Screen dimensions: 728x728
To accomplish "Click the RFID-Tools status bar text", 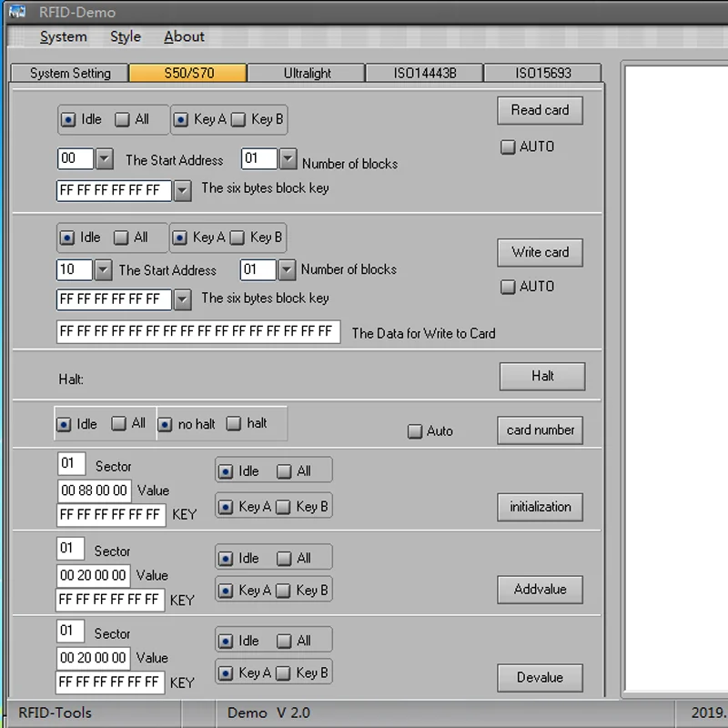I will pyautogui.click(x=55, y=713).
